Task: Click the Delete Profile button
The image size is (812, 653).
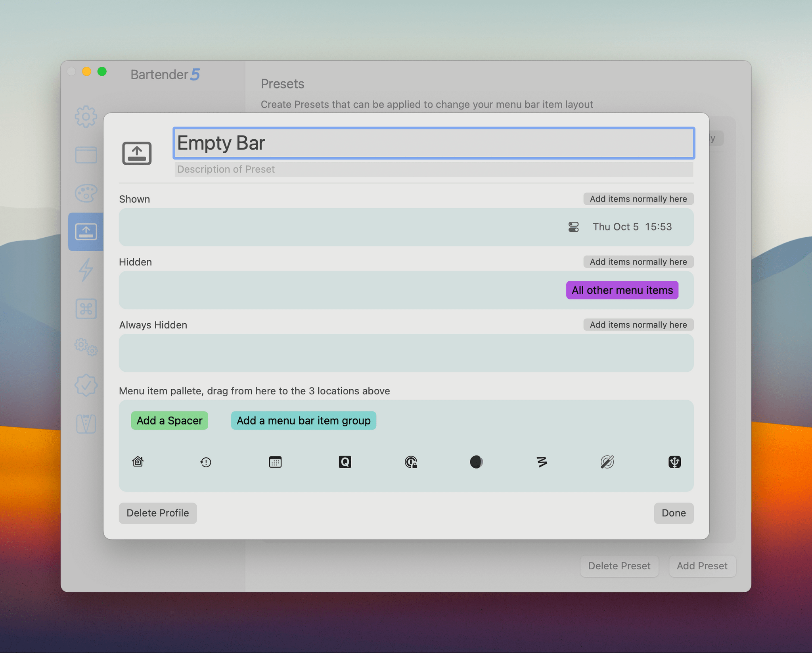Action: 158,513
